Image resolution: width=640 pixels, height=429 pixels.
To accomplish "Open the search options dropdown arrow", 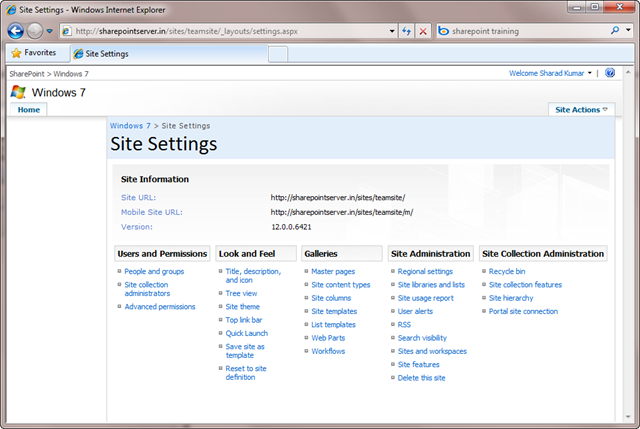I will click(x=628, y=30).
